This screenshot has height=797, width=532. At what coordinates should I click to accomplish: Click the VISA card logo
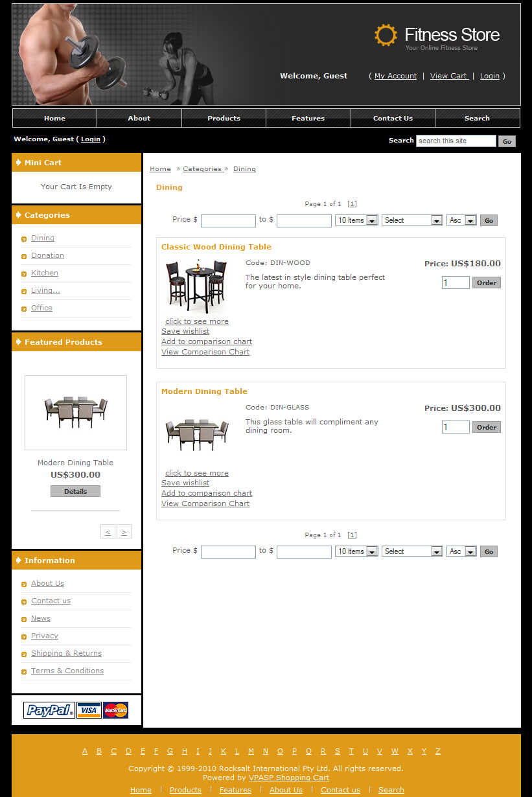point(89,710)
